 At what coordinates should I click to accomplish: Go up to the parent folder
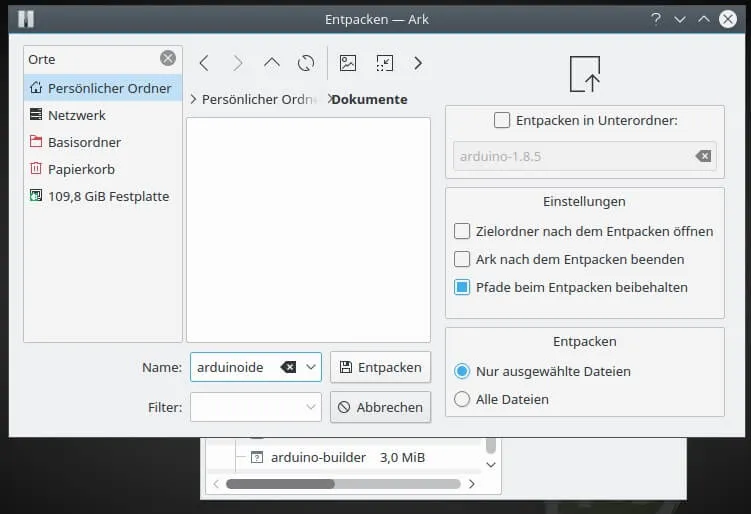[x=272, y=63]
